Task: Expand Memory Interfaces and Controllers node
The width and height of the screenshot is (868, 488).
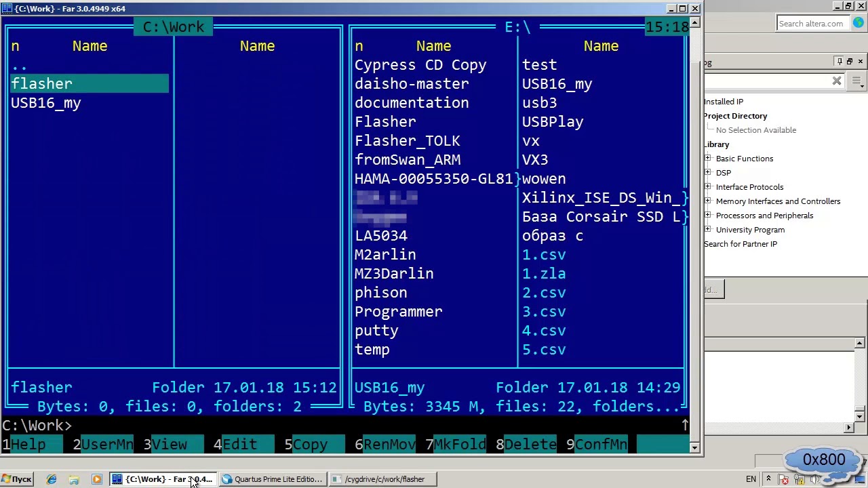Action: pyautogui.click(x=708, y=201)
